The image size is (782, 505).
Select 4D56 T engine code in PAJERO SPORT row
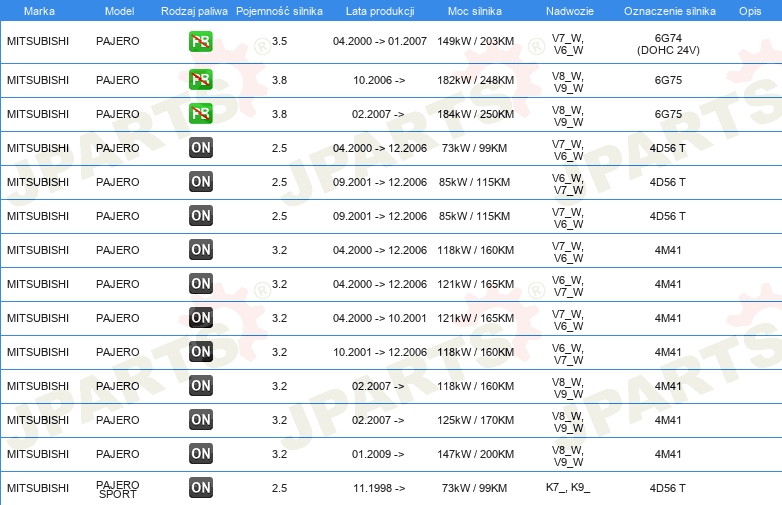[667, 488]
